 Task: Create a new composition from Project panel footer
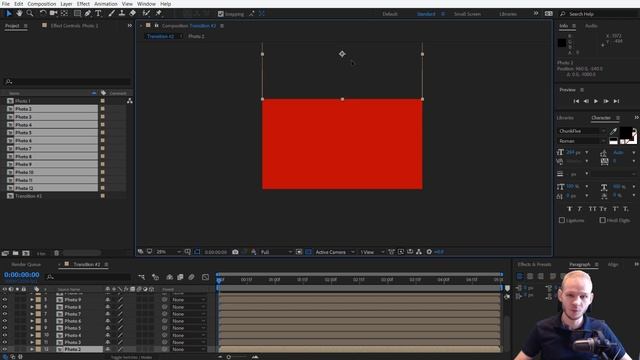(26, 253)
